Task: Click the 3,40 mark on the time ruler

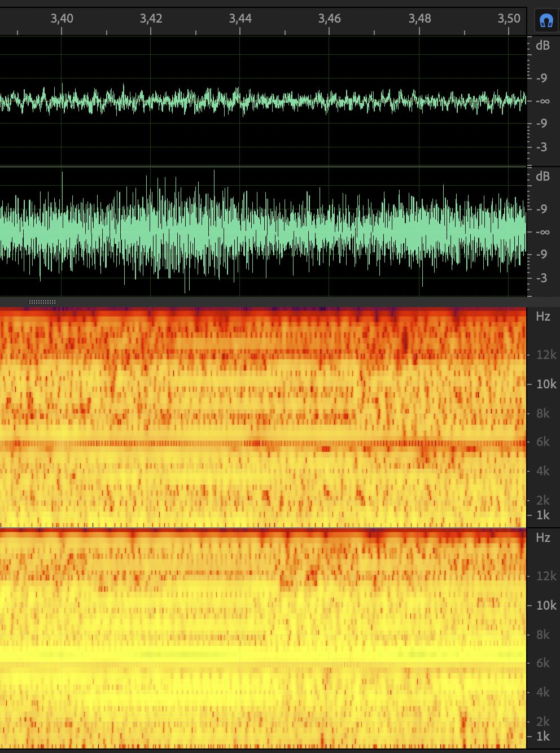Action: point(62,19)
